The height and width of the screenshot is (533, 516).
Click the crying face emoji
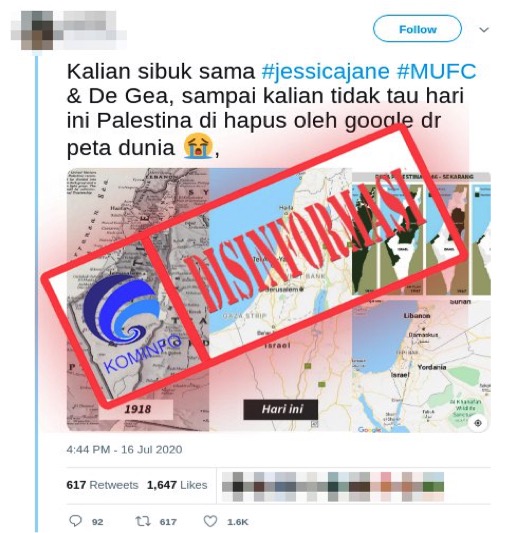tap(198, 147)
